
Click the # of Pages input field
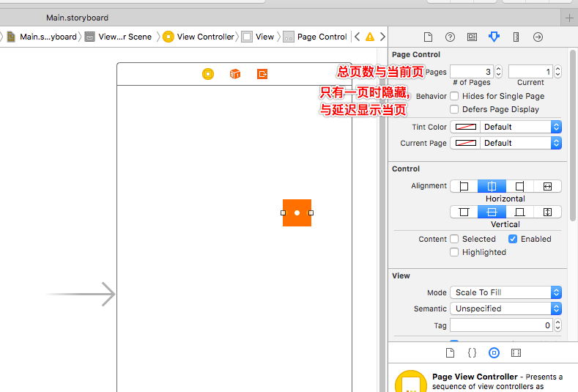473,72
